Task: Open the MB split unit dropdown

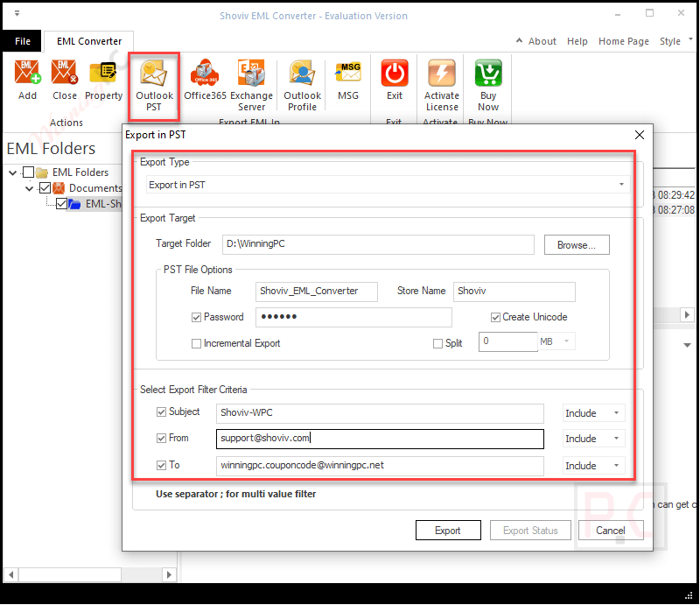Action: (566, 341)
